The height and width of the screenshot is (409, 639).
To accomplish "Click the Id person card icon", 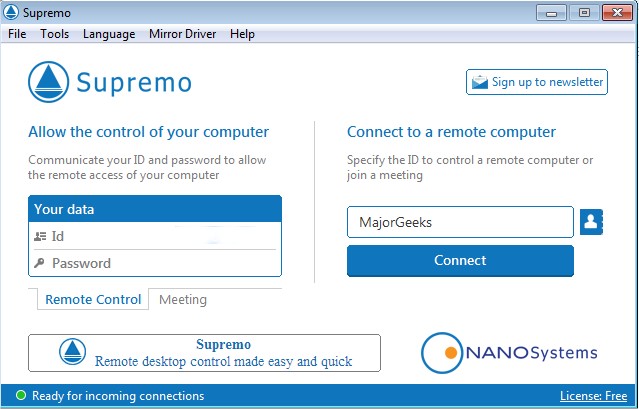I will click(40, 237).
